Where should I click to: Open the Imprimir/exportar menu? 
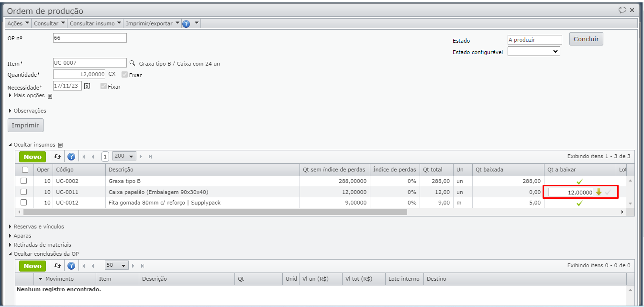(153, 23)
